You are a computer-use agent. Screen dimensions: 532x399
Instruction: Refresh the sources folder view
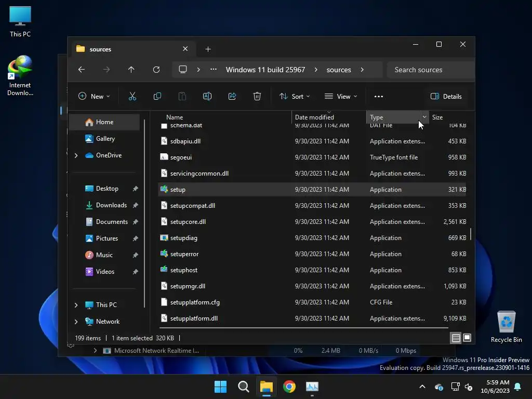[x=156, y=70]
